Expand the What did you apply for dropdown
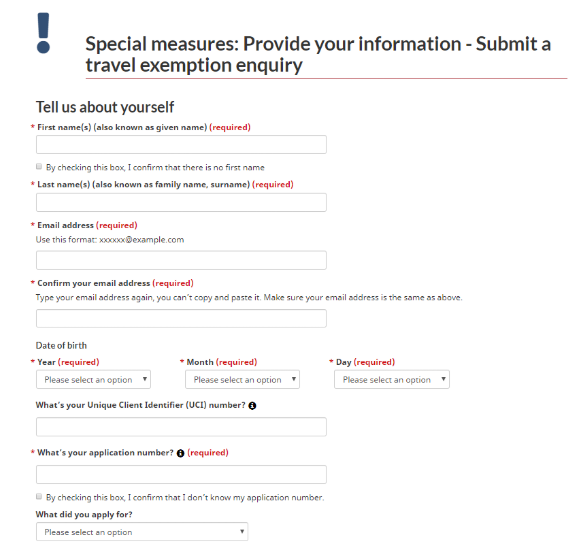This screenshot has height=549, width=588. click(142, 532)
